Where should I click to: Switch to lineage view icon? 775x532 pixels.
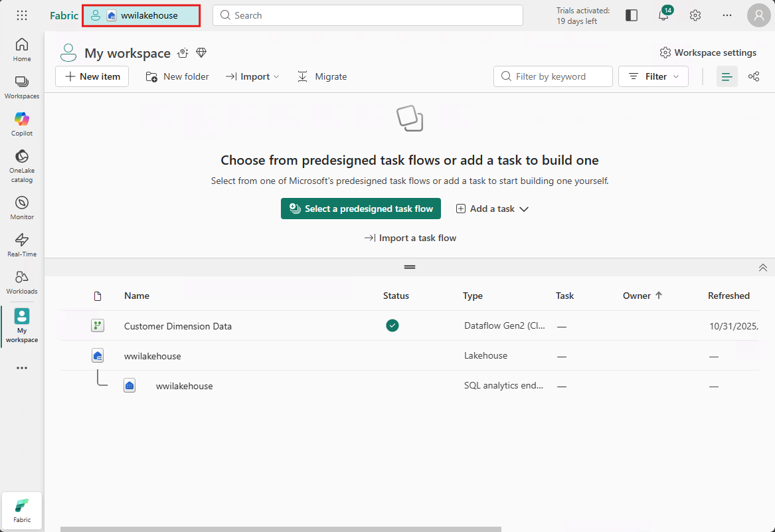pyautogui.click(x=754, y=76)
